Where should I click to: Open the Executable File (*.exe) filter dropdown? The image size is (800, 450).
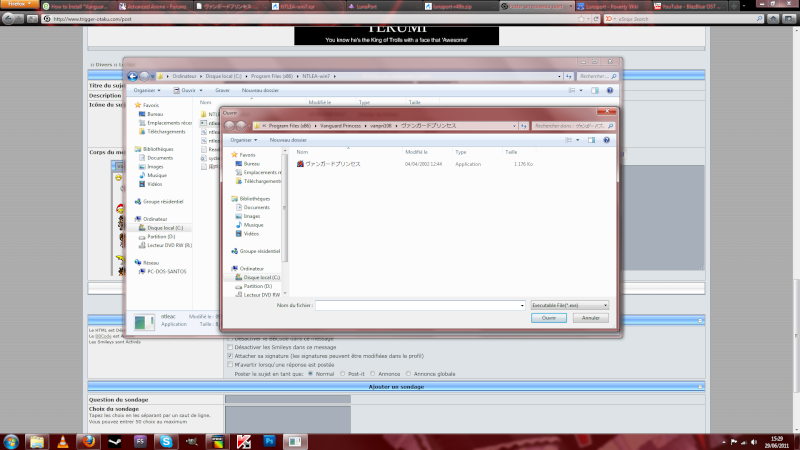pyautogui.click(x=569, y=305)
